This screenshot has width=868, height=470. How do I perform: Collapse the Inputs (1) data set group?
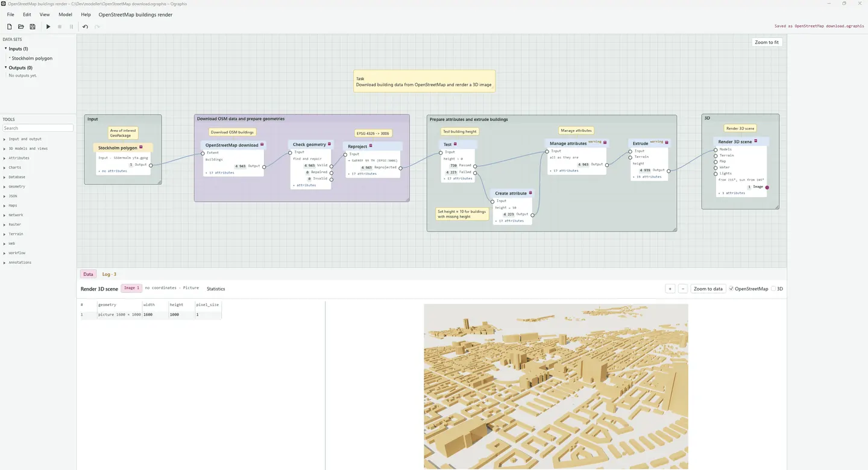6,49
